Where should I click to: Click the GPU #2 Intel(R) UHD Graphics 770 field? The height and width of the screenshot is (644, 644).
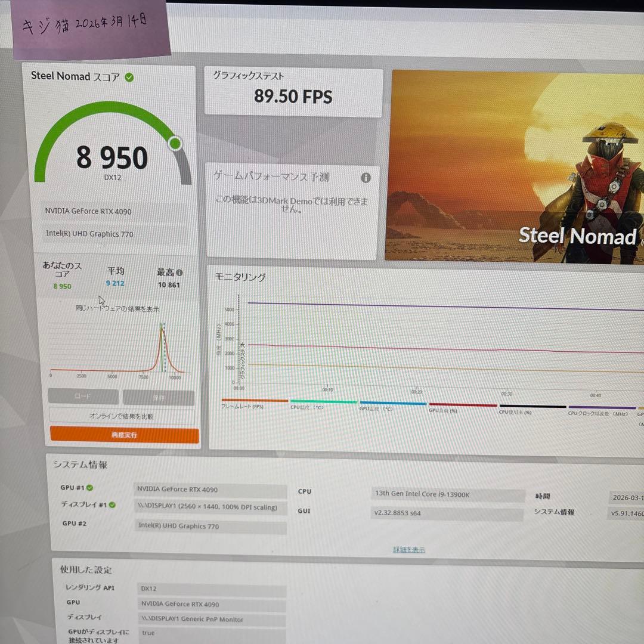point(210,526)
